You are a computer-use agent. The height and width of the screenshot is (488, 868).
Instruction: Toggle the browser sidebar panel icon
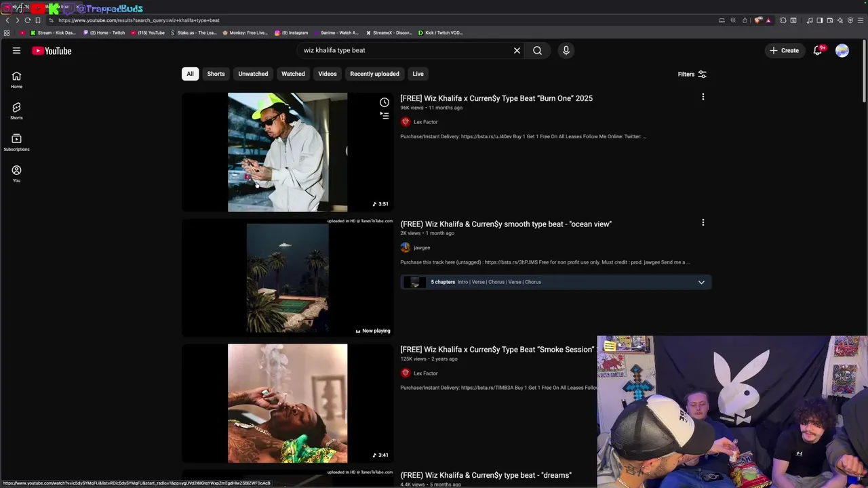coord(819,20)
